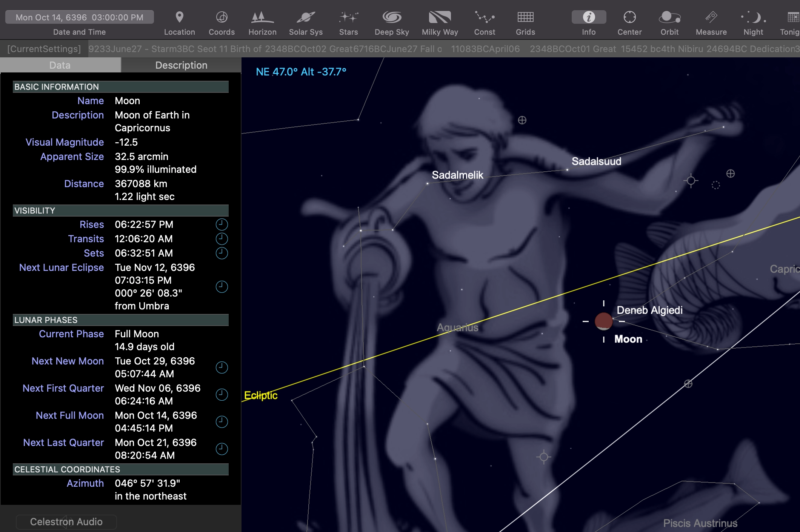
Task: Click the Info toolbar button
Action: (589, 17)
